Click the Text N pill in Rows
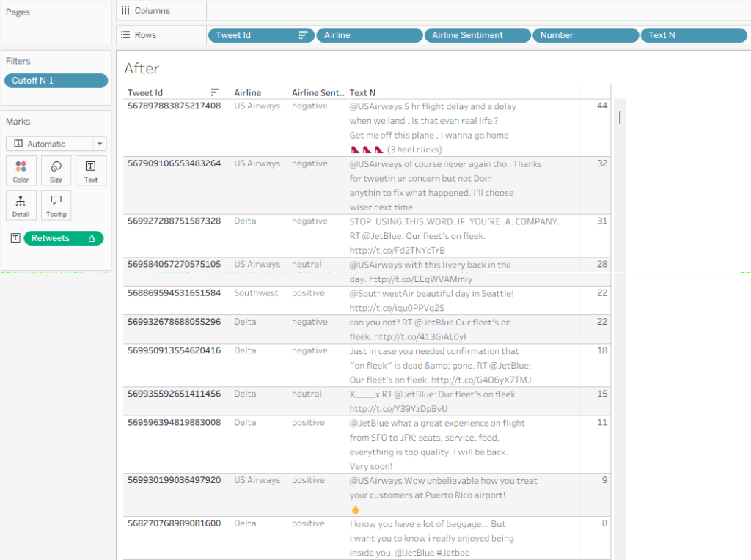This screenshot has height=560, width=751. (693, 35)
